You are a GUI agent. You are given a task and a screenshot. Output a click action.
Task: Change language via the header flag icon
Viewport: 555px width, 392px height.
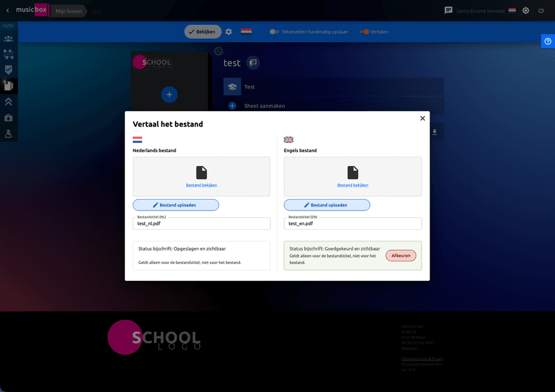[512, 10]
